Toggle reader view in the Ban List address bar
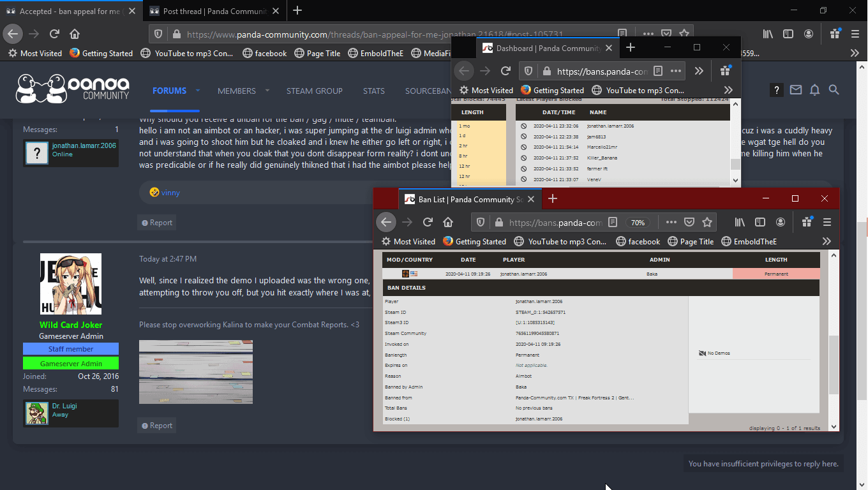The width and height of the screenshot is (868, 490). pos(613,222)
